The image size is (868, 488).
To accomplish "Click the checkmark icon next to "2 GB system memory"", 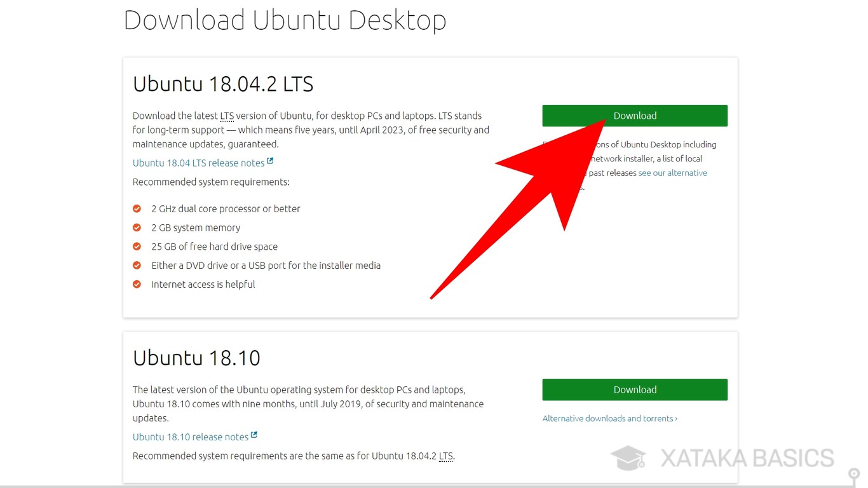I will [137, 227].
